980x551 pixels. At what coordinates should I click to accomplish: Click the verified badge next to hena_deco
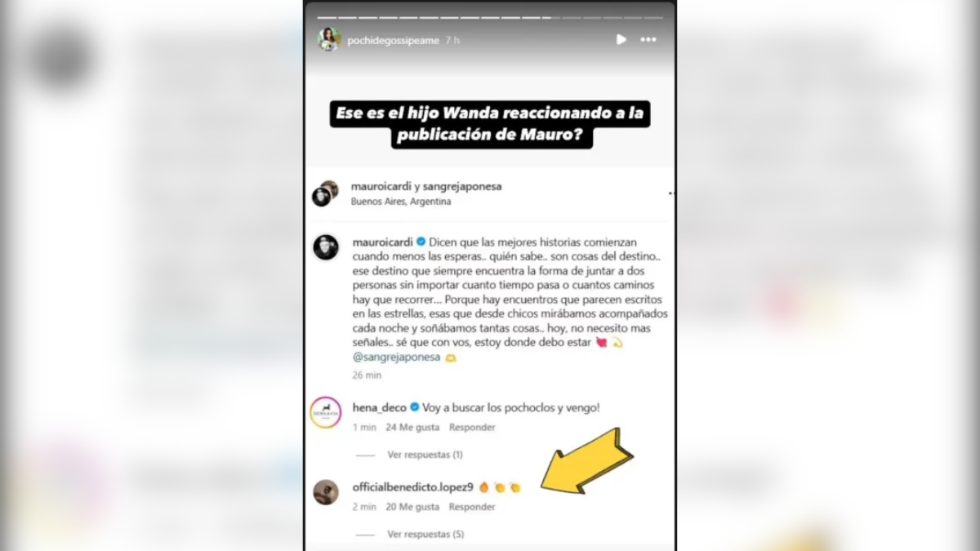pos(414,407)
